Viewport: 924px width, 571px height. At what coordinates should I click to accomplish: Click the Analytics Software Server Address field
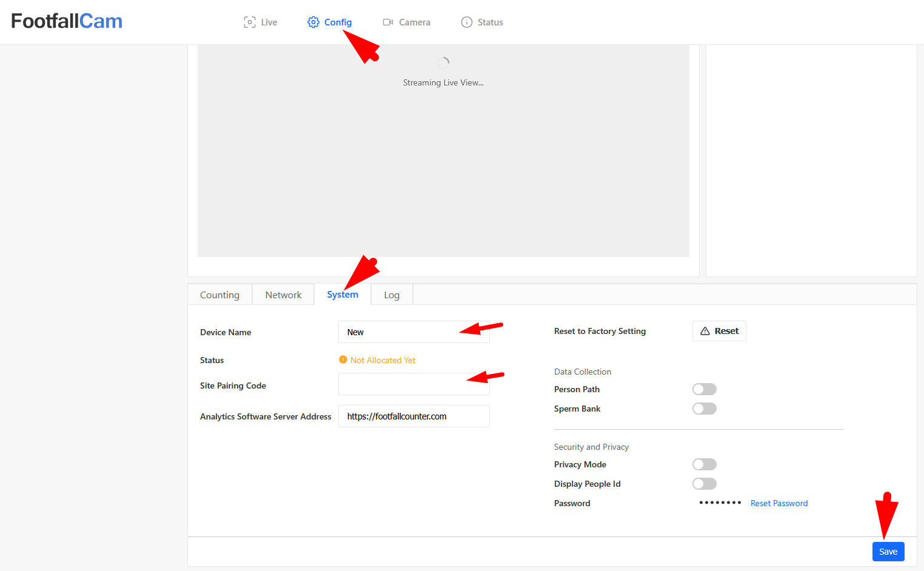pyautogui.click(x=413, y=416)
